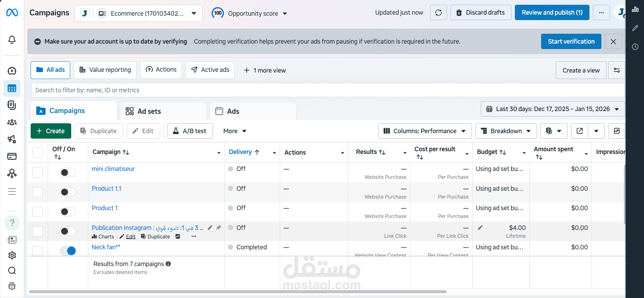Viewport: 644px width, 298px height.
Task: Open Audiences people icon in sidebar
Action: (12, 122)
